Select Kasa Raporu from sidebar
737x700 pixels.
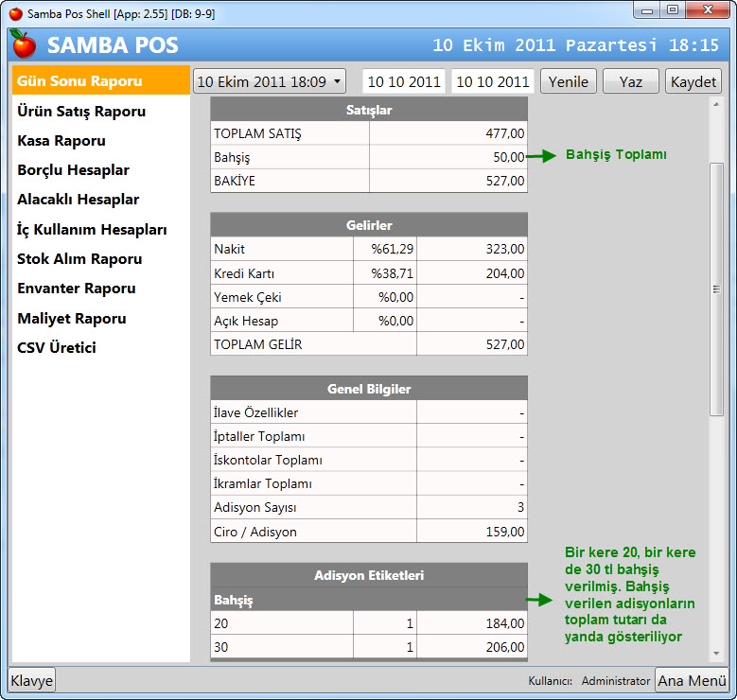coord(61,141)
